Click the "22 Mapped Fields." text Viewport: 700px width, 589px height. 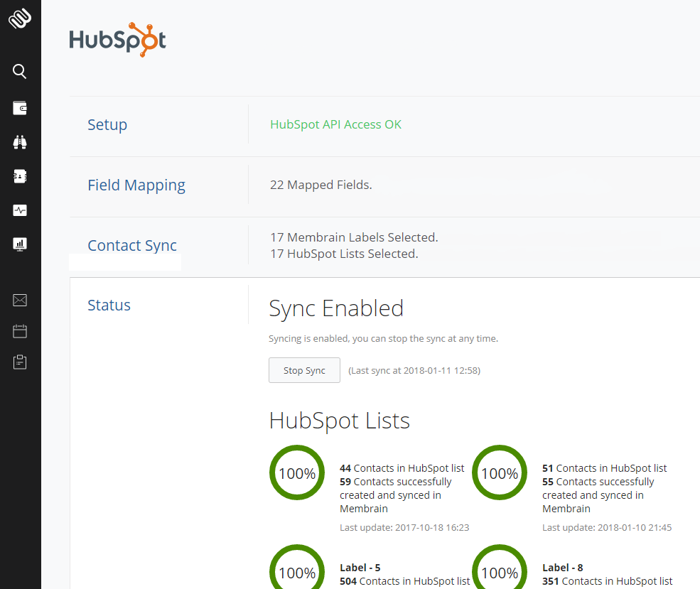click(321, 185)
